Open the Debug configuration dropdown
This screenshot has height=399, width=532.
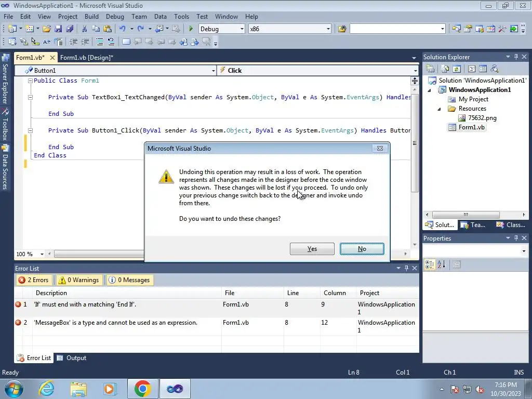[x=242, y=29]
